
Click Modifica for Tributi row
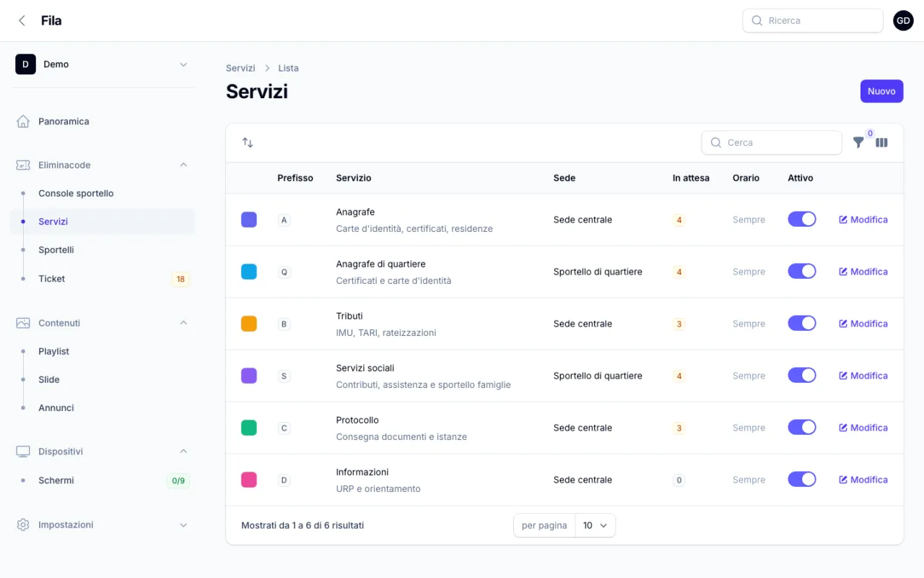(863, 324)
